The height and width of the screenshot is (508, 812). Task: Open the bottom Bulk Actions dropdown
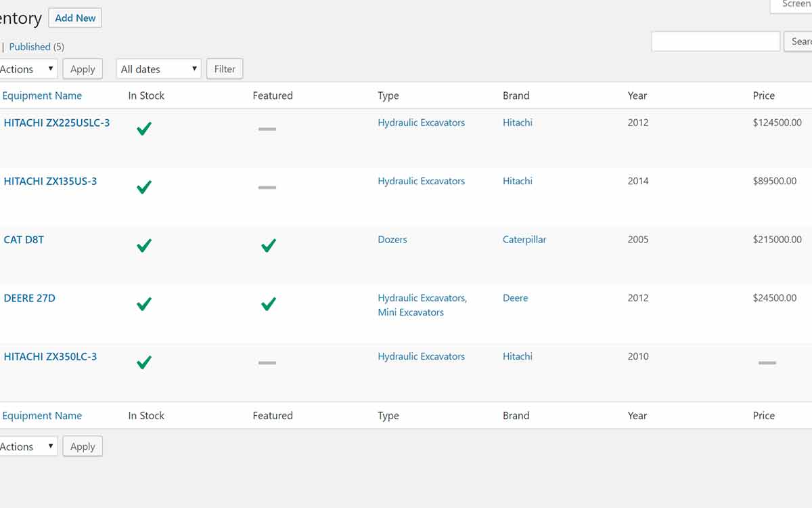(x=27, y=446)
